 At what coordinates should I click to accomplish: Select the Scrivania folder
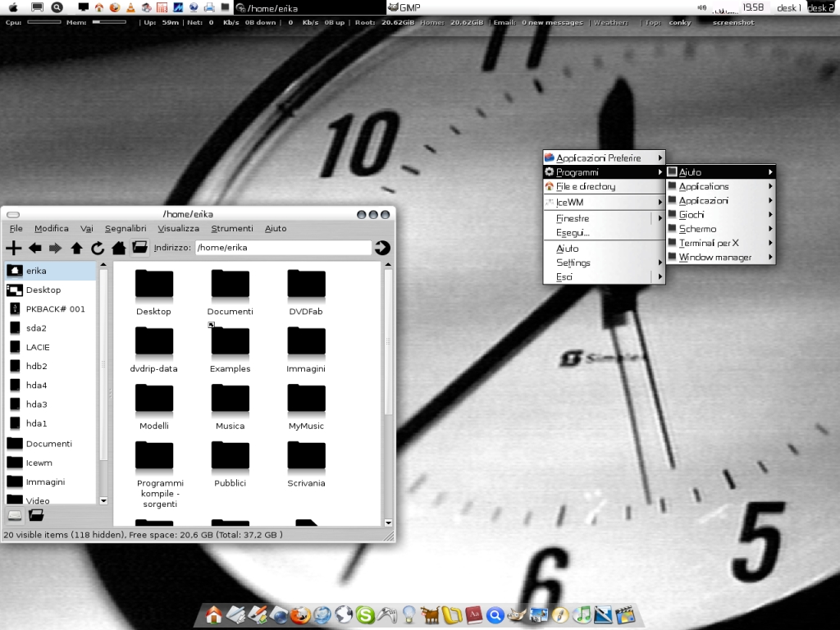306,464
